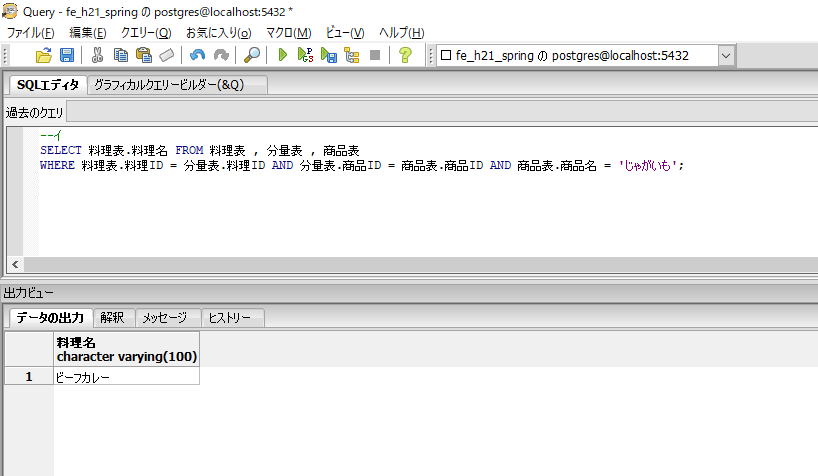818x476 pixels.
Task: Cut selection using the scissors icon
Action: 98,56
